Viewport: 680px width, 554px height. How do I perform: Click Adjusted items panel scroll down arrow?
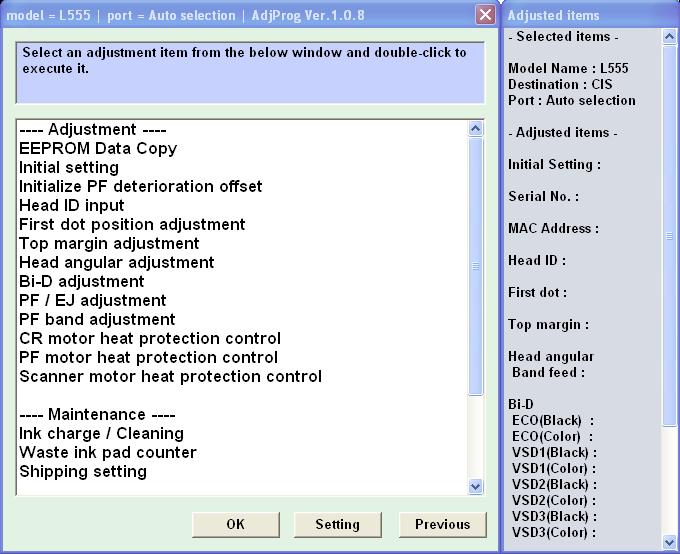pos(669,542)
